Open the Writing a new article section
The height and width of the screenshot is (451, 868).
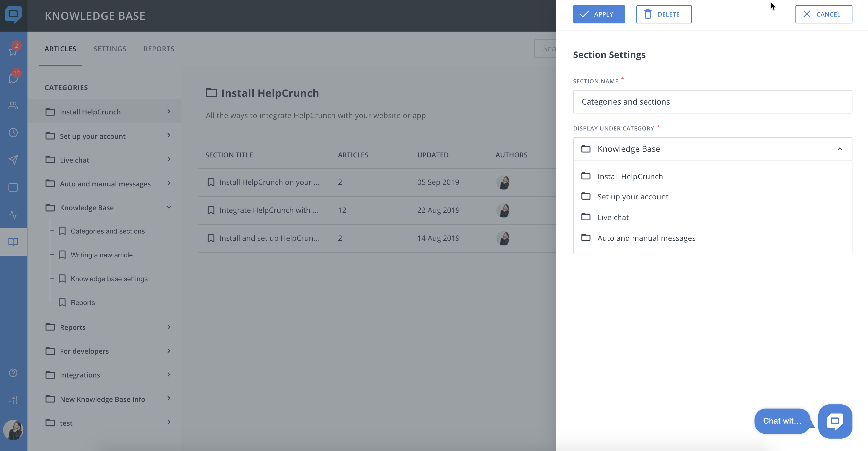(101, 255)
